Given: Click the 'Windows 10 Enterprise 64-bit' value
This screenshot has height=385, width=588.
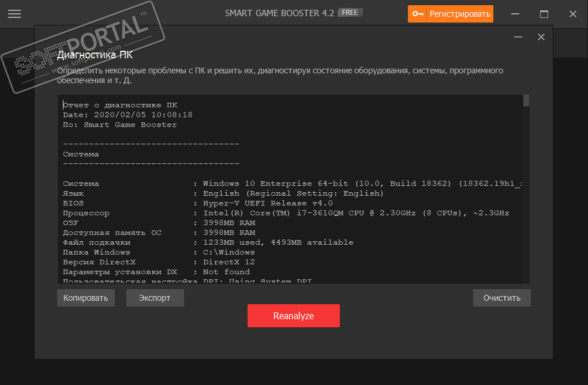Looking at the screenshot, I should tap(276, 184).
